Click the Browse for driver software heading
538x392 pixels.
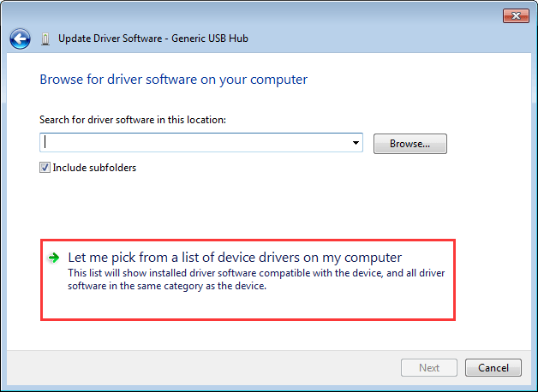173,80
